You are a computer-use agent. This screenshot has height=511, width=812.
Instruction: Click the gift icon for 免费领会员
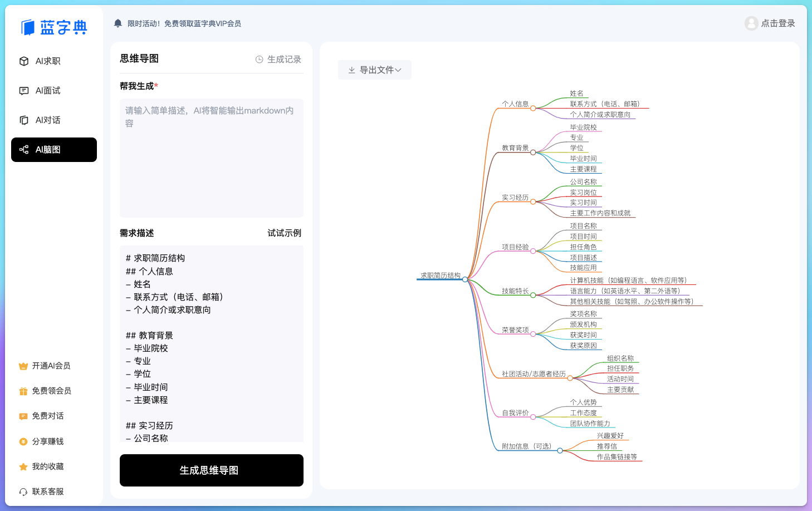[23, 391]
